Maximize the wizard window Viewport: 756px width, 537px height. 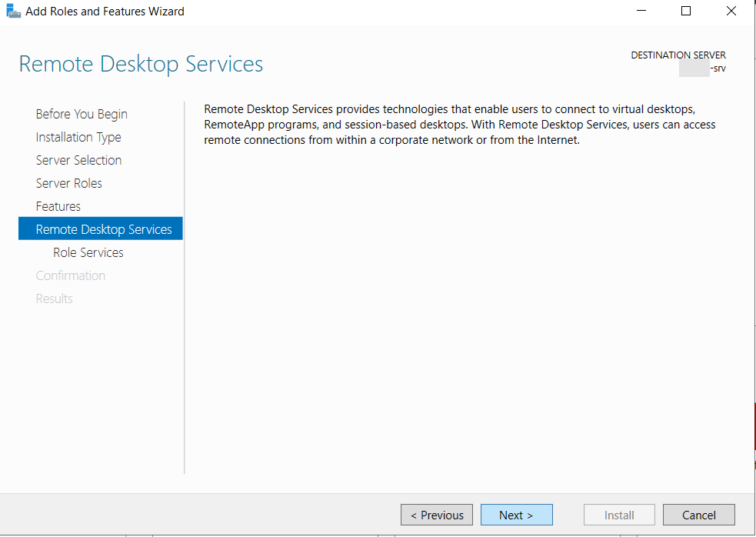click(685, 11)
